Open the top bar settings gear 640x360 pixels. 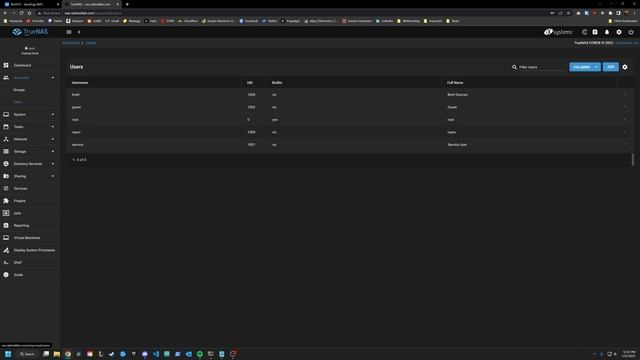click(619, 32)
